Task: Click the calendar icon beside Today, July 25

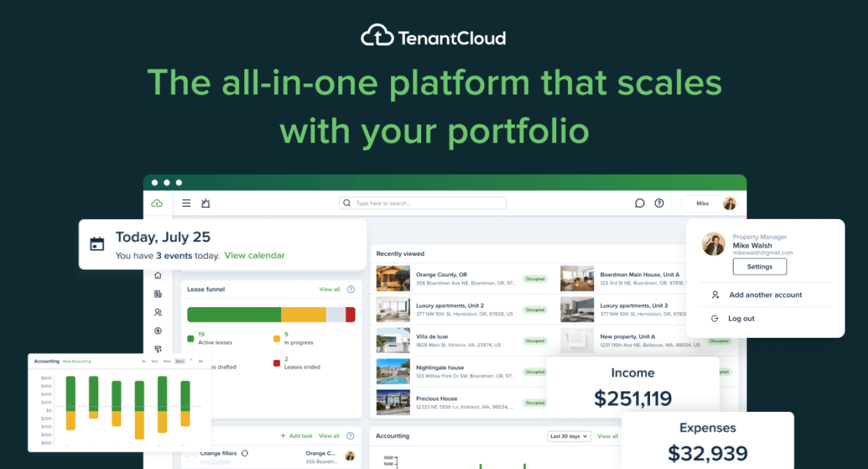Action: point(96,244)
